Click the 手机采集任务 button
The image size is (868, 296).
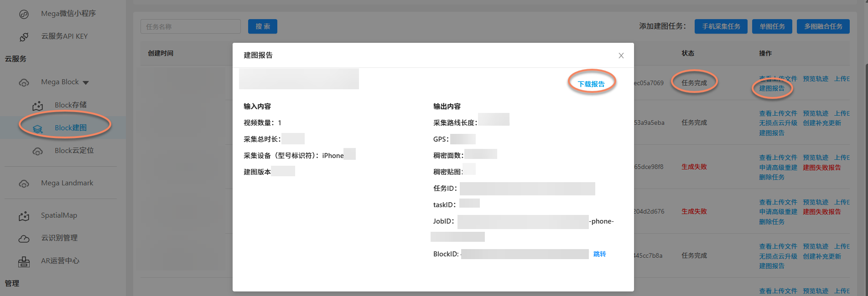click(721, 26)
